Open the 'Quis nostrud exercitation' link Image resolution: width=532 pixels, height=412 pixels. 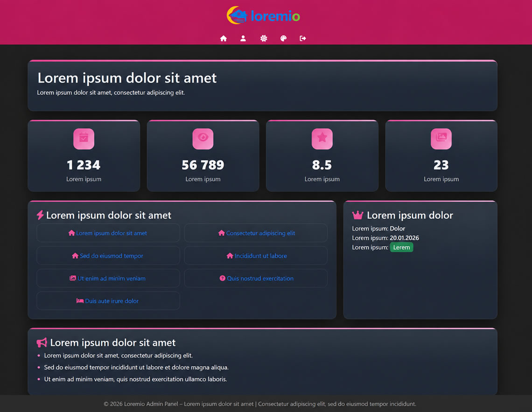[x=256, y=279]
